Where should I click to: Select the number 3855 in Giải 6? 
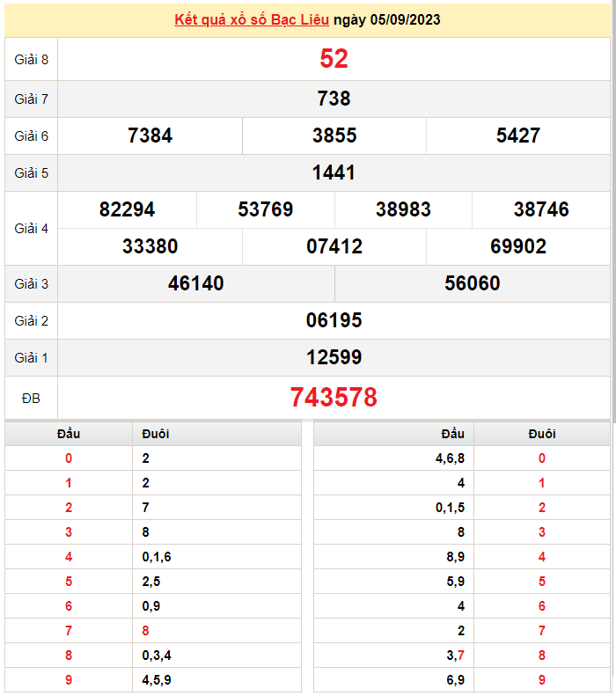334,136
